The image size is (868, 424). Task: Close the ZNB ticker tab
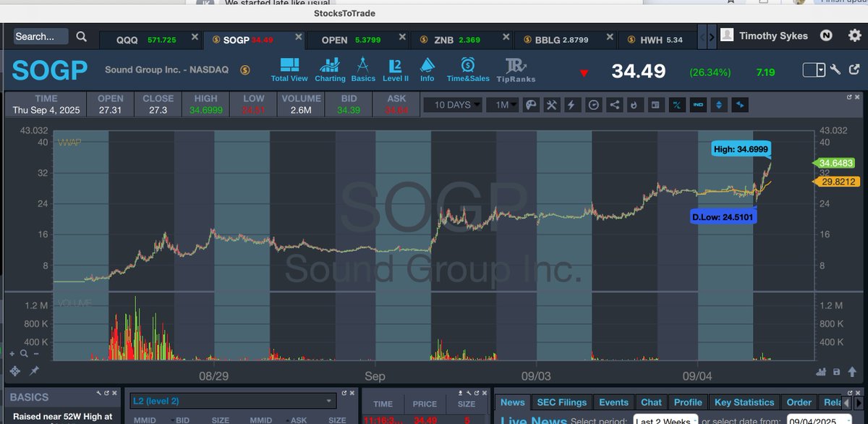point(506,37)
